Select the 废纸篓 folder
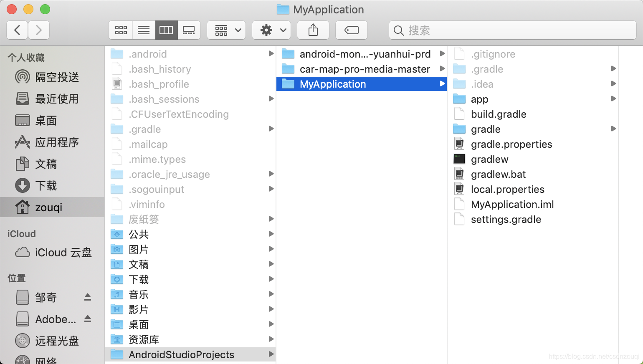 pyautogui.click(x=190, y=219)
